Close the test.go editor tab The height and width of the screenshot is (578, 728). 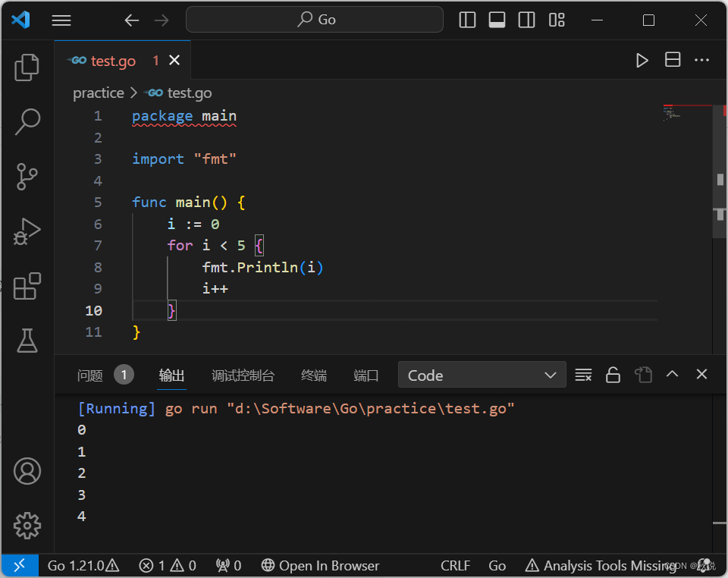click(174, 60)
